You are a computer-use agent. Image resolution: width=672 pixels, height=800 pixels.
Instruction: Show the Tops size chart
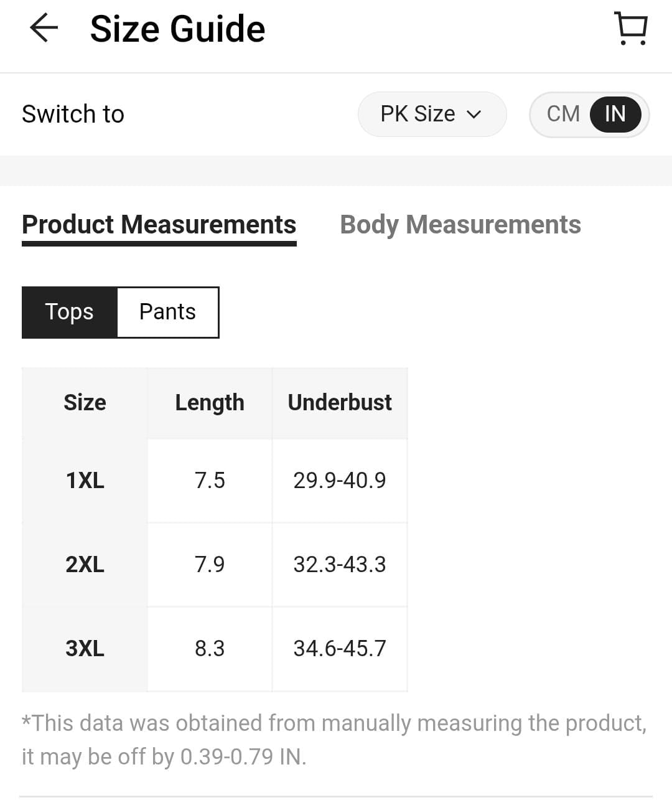[69, 312]
